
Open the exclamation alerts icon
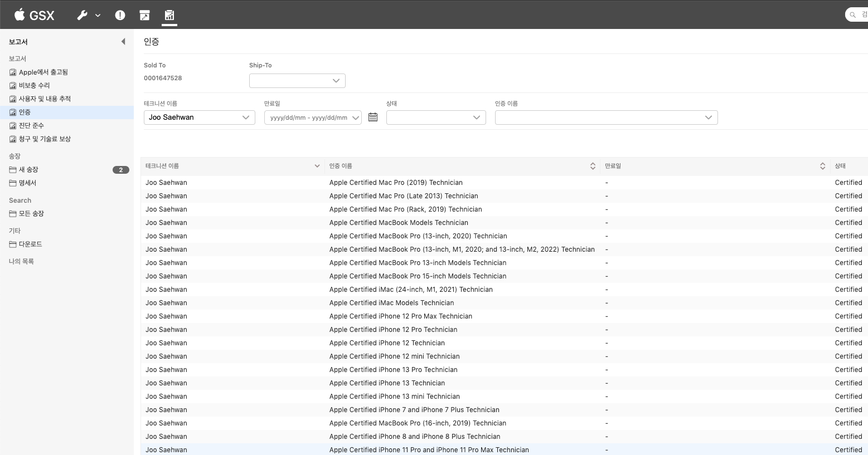(x=120, y=15)
